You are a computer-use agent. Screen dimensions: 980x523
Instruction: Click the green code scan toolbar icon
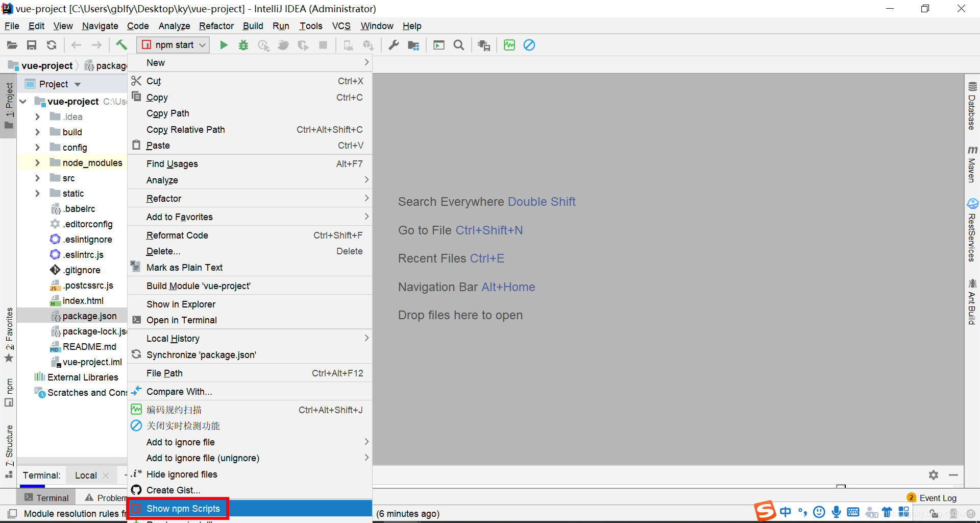[509, 45]
